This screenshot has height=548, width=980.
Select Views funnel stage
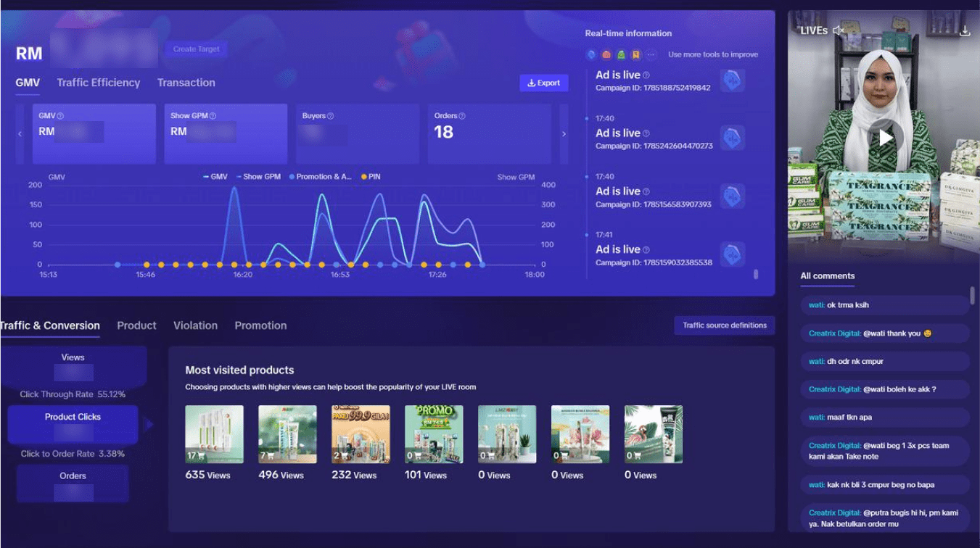73,367
